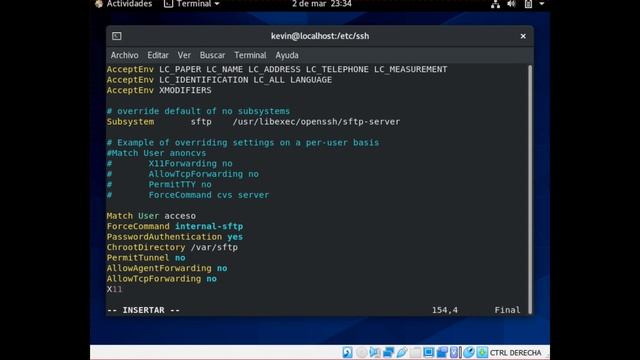Click the VirtualBox recording status icon
Screen dimensions: 640x360
coord(442,352)
